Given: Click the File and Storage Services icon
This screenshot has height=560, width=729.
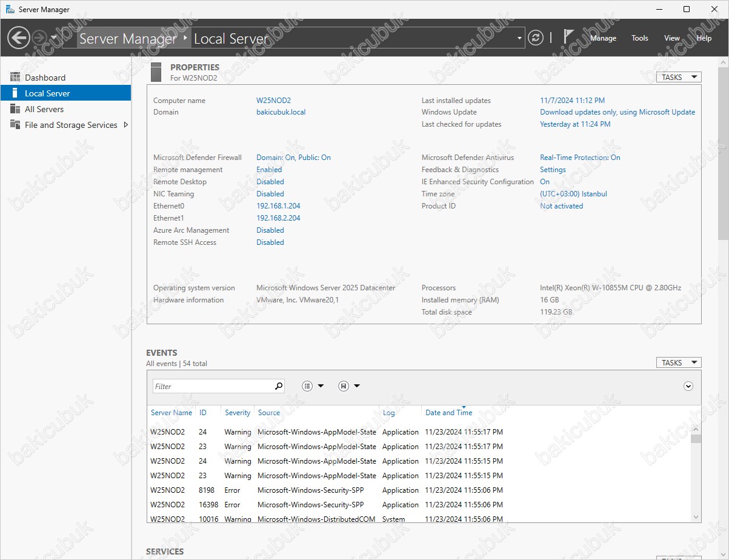Looking at the screenshot, I should click(x=15, y=125).
